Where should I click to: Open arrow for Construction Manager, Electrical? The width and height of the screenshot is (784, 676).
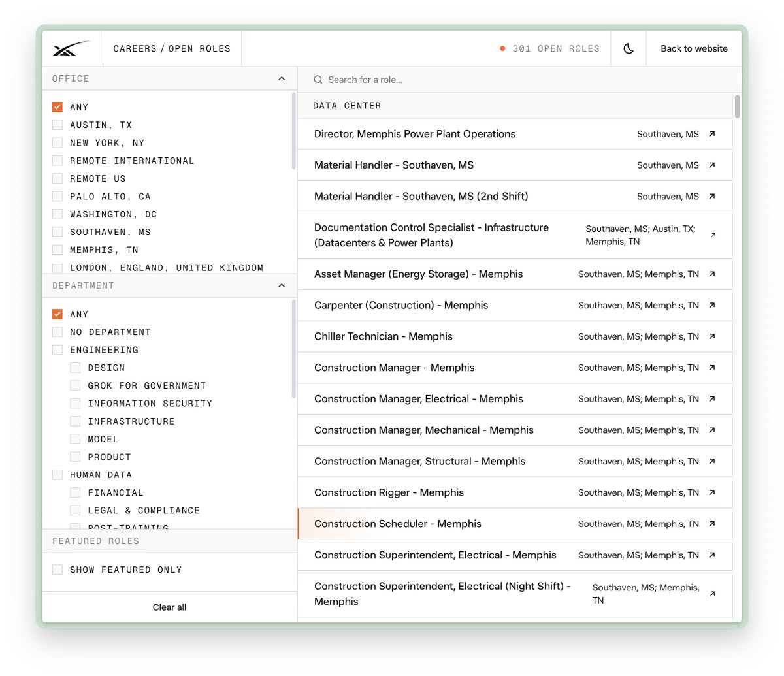[x=712, y=399]
